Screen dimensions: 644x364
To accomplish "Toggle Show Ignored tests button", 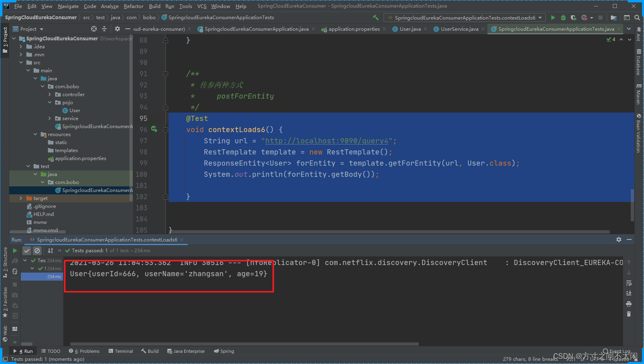I will tap(37, 251).
